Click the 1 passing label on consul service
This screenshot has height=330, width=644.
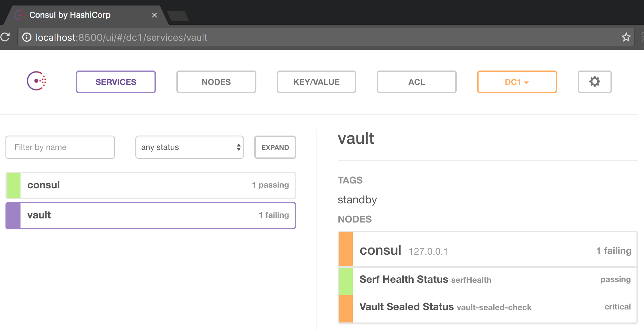point(270,185)
